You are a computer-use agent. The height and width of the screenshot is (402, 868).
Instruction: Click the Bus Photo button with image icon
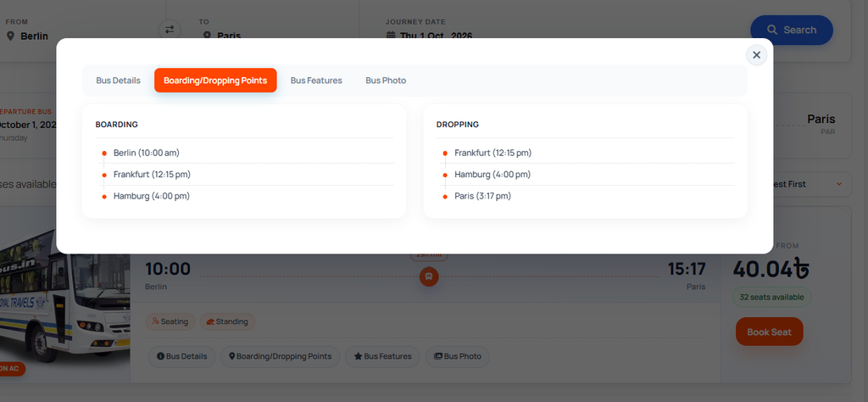point(457,356)
